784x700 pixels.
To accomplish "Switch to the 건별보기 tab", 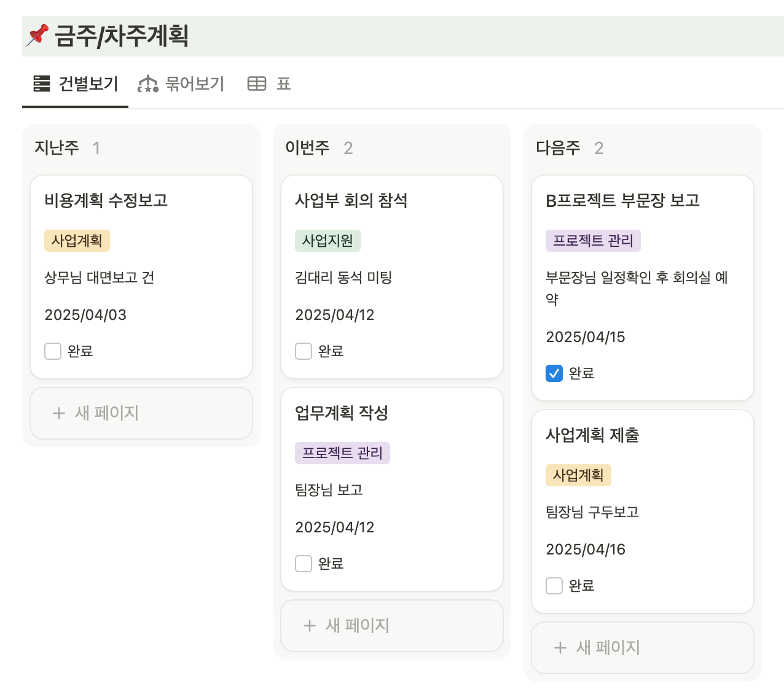I will (x=76, y=84).
